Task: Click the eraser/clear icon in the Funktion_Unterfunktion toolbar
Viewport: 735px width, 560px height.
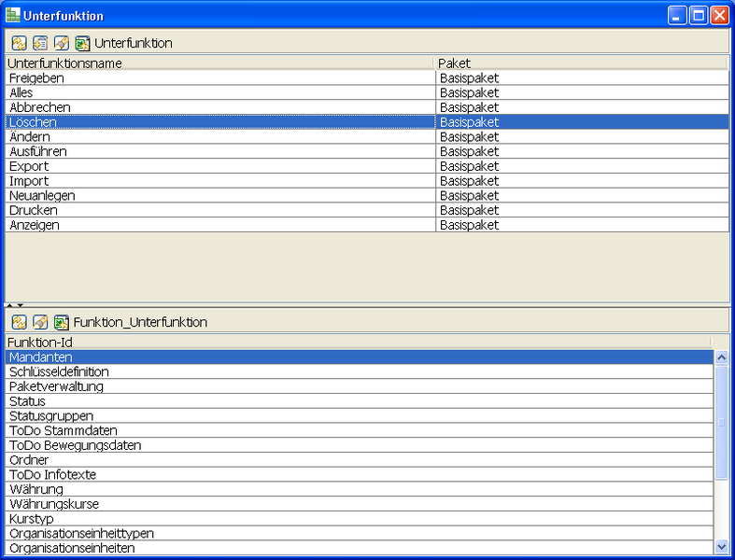Action: 40,322
